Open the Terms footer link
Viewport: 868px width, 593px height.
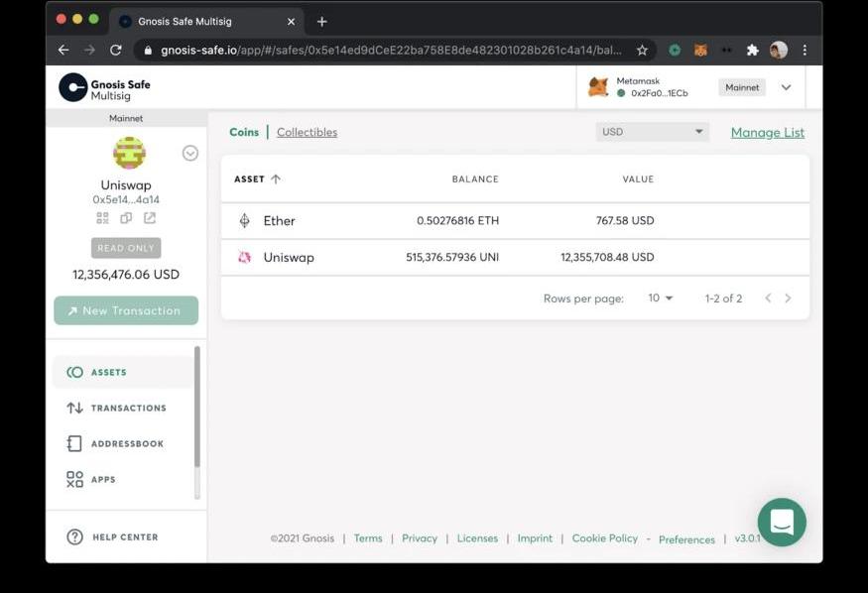[368, 538]
